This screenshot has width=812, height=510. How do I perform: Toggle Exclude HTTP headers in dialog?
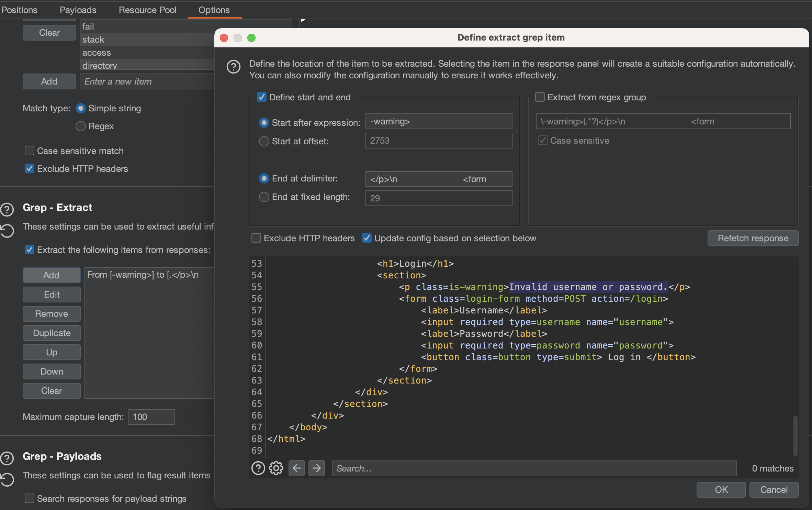[256, 238]
